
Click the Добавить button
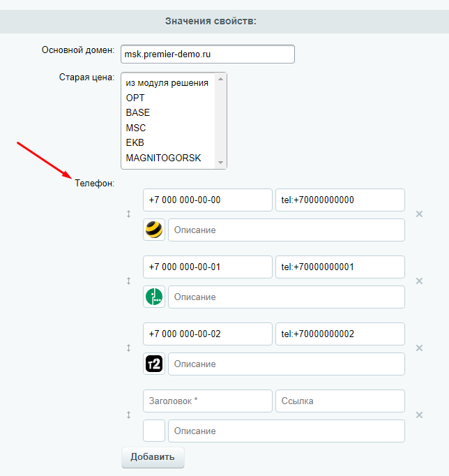pos(153,457)
